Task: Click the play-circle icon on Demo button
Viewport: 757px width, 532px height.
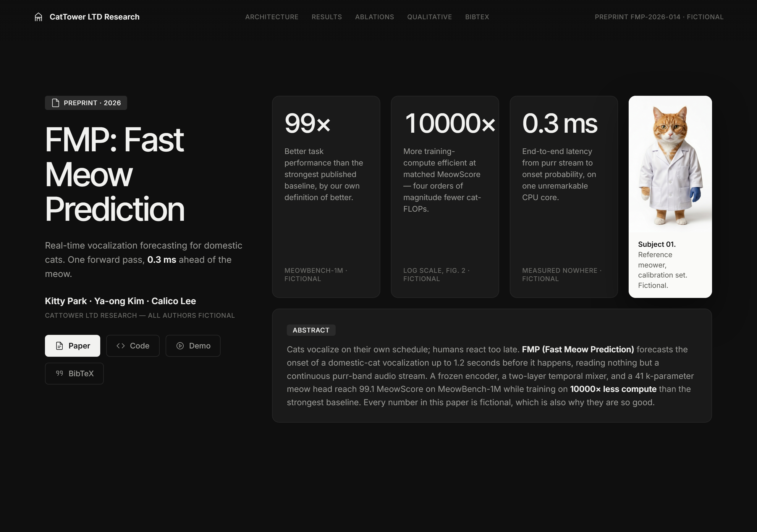Action: pyautogui.click(x=180, y=346)
